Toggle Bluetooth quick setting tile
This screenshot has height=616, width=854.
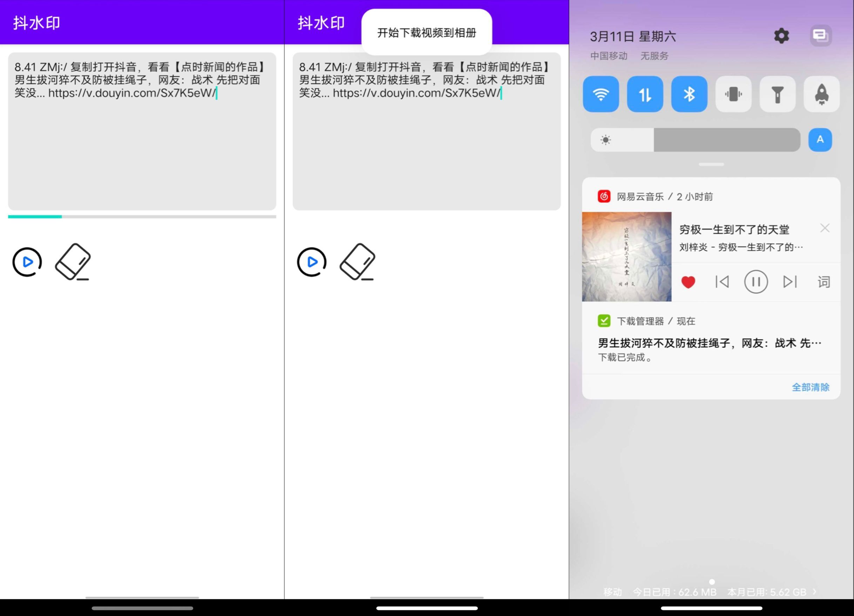(x=689, y=94)
